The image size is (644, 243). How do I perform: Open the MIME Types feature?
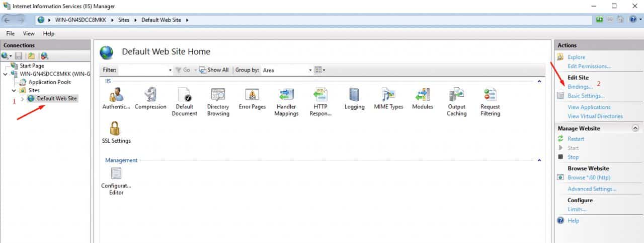tap(388, 95)
